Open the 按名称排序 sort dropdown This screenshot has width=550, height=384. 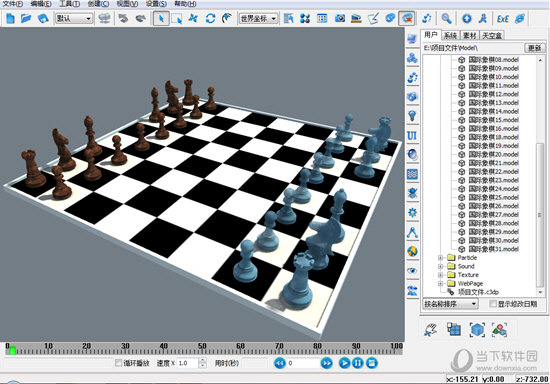pos(451,304)
